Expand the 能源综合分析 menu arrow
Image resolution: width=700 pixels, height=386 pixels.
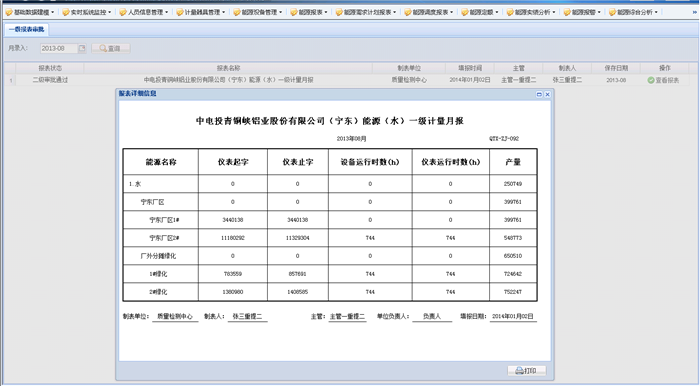(x=656, y=12)
